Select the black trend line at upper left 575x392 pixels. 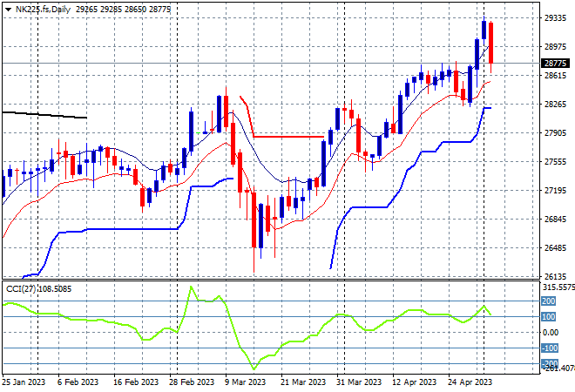[44, 115]
